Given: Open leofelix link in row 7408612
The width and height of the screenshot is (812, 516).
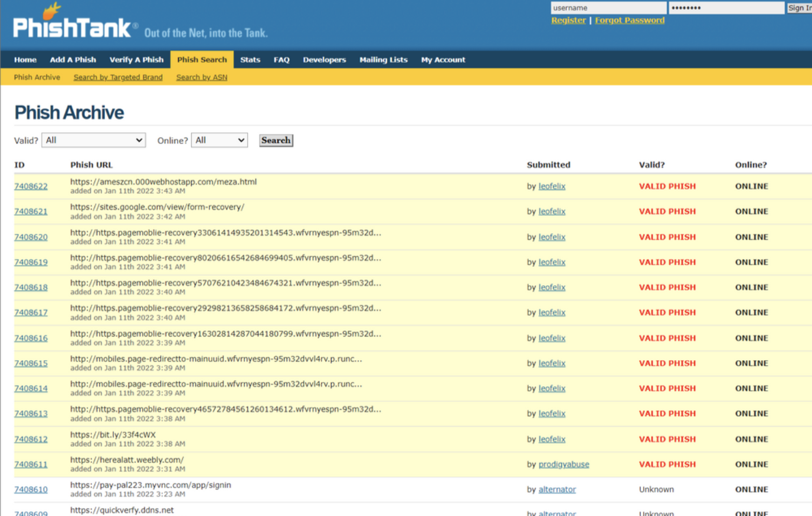Looking at the screenshot, I should tap(552, 439).
